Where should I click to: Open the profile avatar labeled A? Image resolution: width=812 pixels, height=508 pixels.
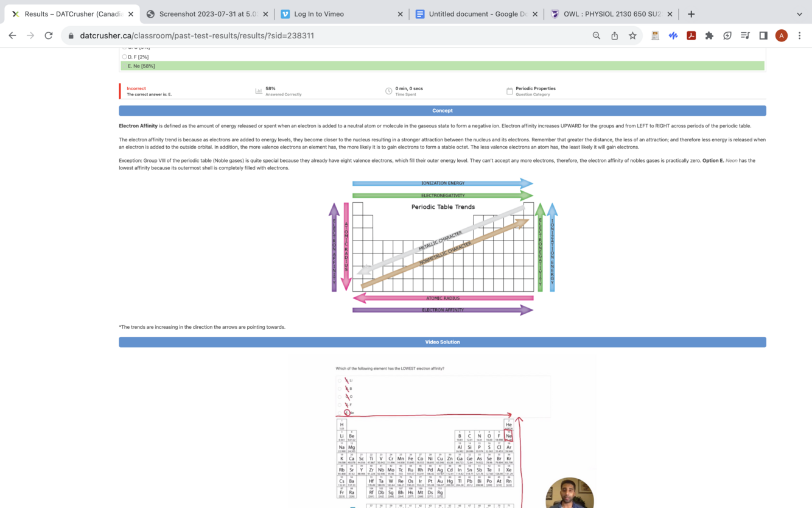[x=782, y=35]
